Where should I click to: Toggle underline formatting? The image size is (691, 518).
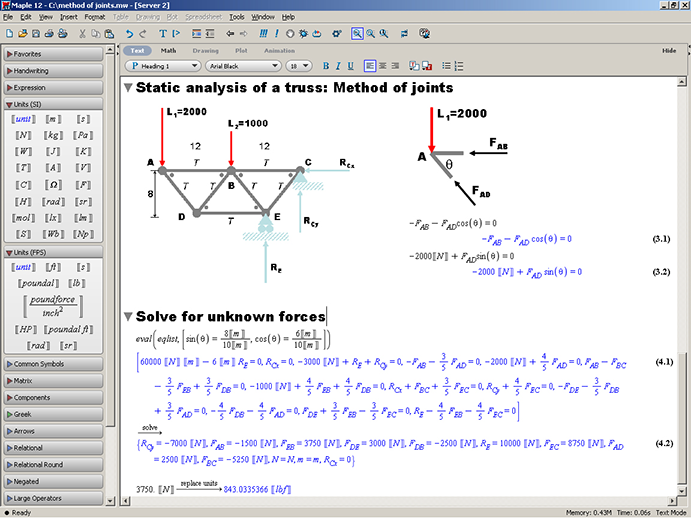(351, 66)
